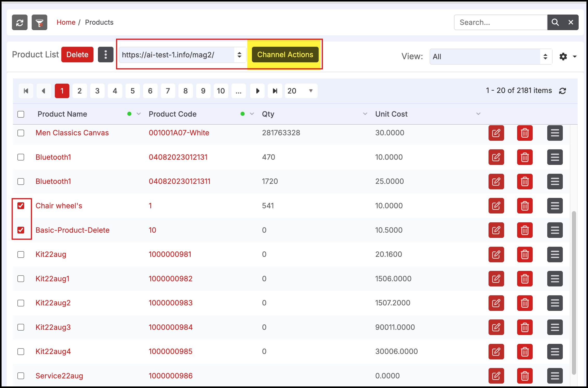Open row menu for Men Classics Canvas

(555, 133)
